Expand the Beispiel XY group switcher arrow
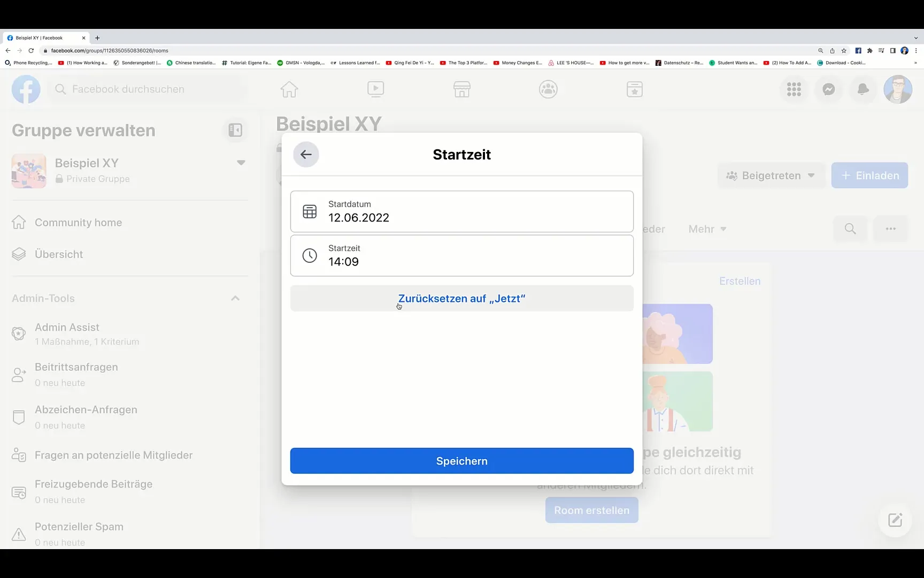The width and height of the screenshot is (924, 578). tap(241, 163)
